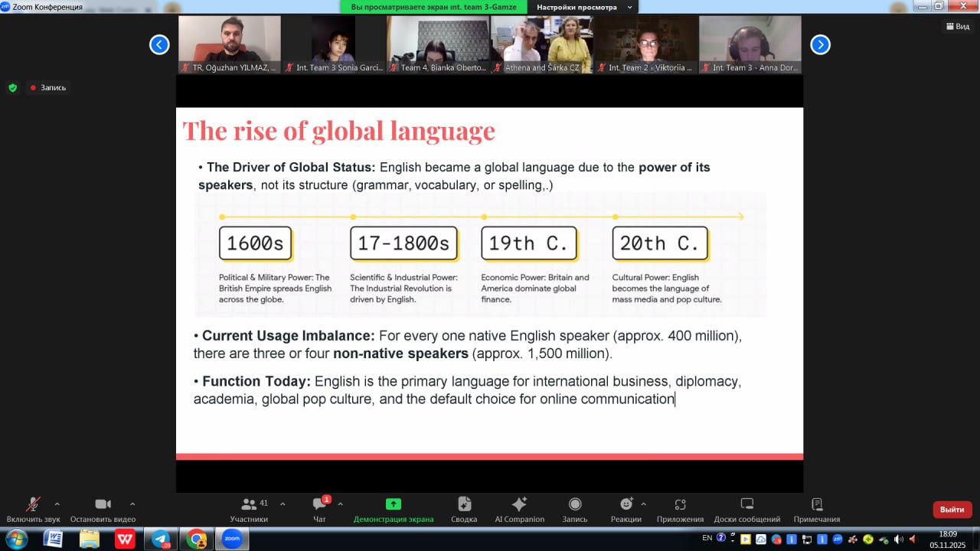Open the Summary (Сводка) tool
This screenshot has width=980, height=551.
pyautogui.click(x=464, y=504)
